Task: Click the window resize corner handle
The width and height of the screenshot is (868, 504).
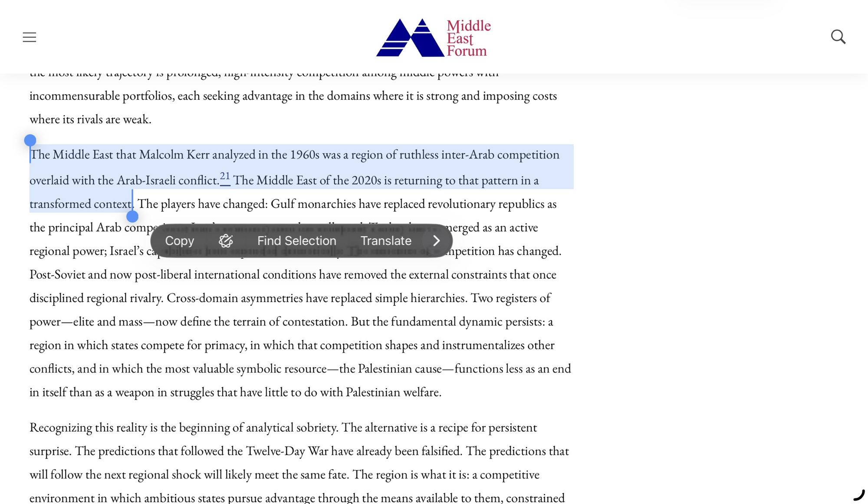Action: point(859,495)
